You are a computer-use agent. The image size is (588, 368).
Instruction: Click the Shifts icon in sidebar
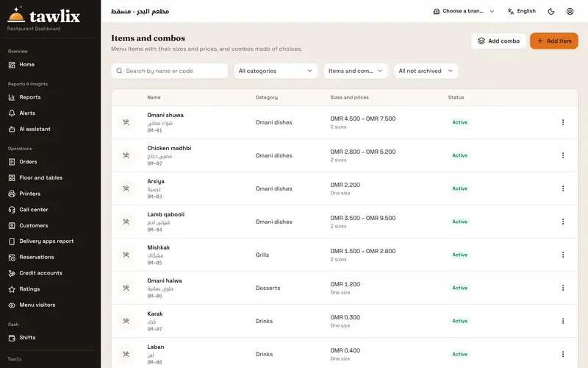pos(12,338)
